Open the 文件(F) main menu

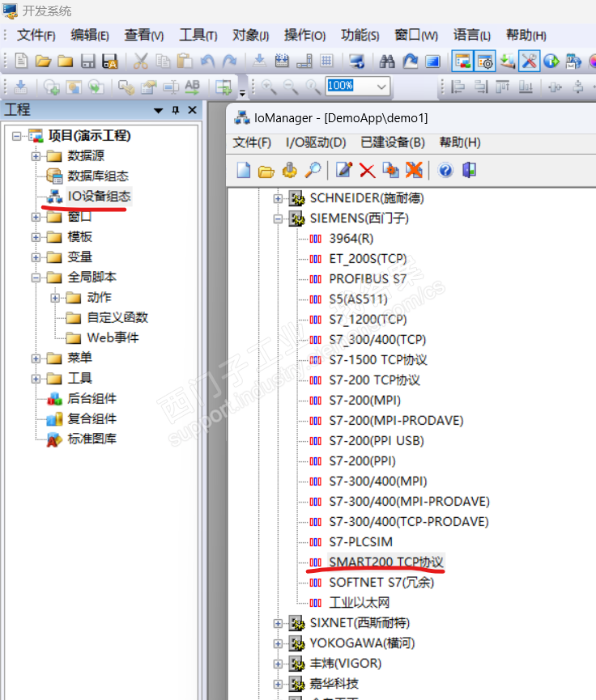(36, 36)
